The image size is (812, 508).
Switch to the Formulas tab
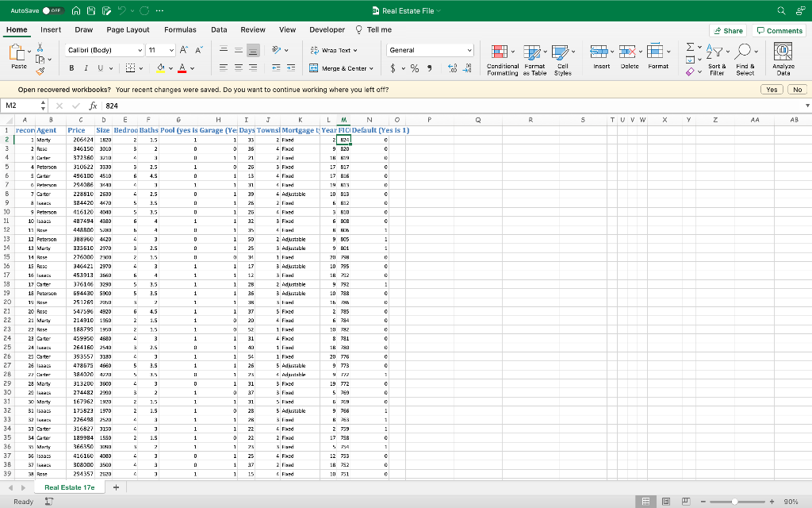click(180, 29)
